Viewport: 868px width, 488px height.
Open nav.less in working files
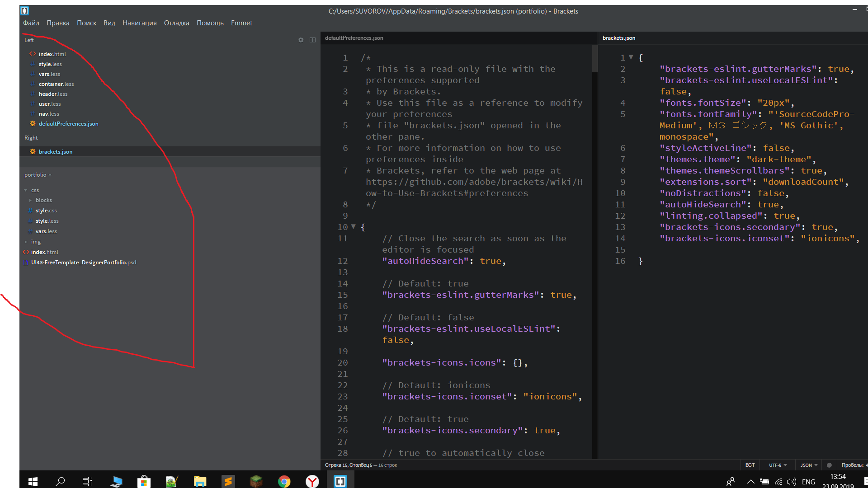[49, 114]
